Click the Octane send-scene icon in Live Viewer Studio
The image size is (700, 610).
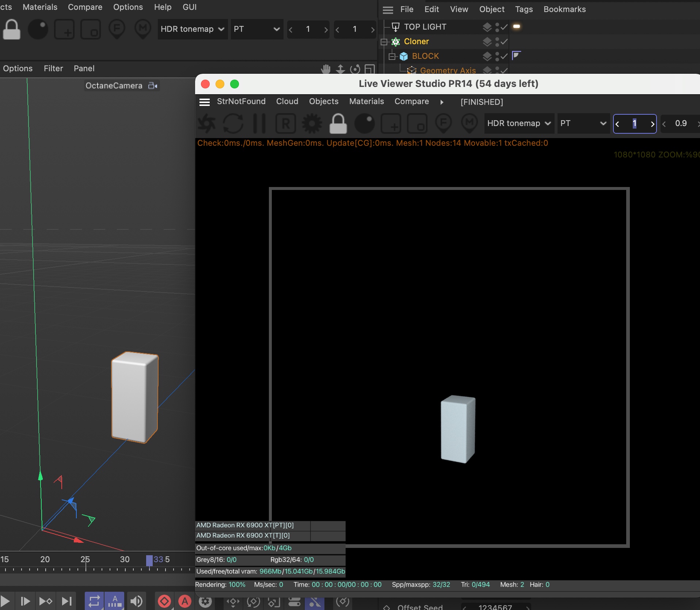point(207,123)
